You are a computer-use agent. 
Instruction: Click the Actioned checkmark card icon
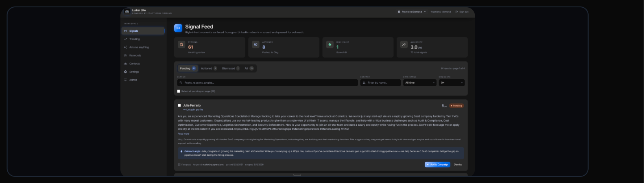[255, 44]
